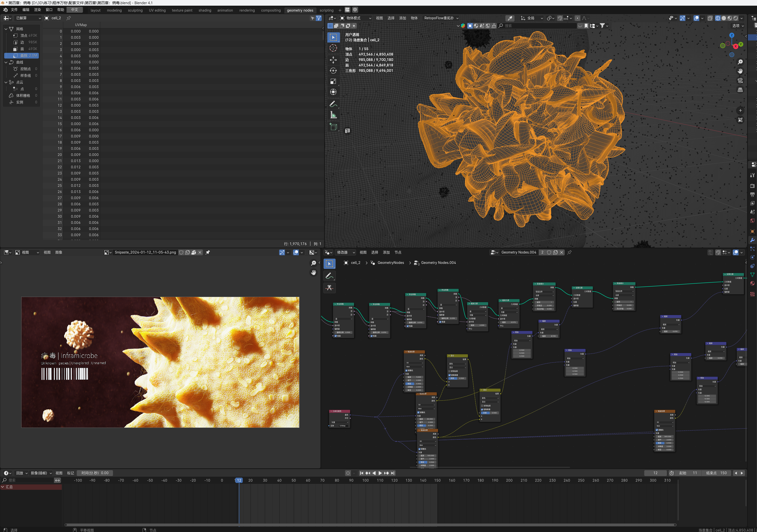The height and width of the screenshot is (532, 757).
Task: Select 顶点 vertex domain in spreadsheet
Action: 22,36
